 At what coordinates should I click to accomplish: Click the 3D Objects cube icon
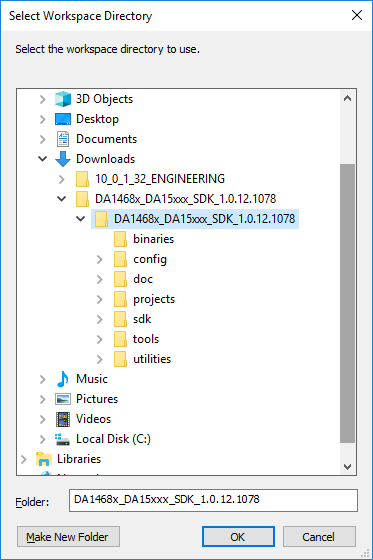click(x=63, y=99)
